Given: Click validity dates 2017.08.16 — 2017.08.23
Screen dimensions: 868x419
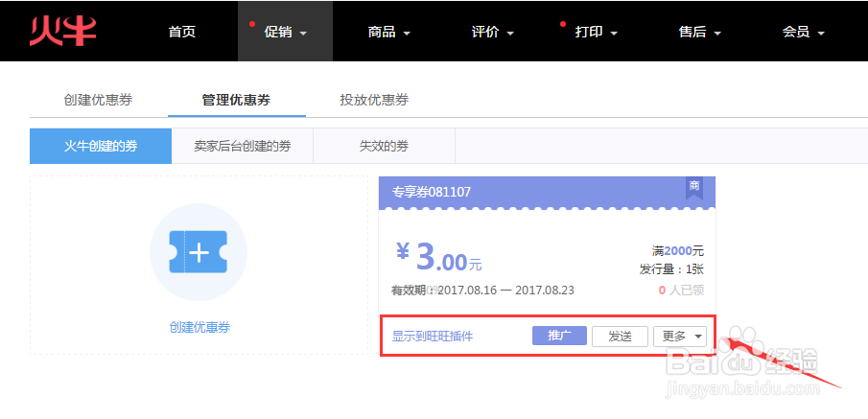Looking at the screenshot, I should (506, 290).
